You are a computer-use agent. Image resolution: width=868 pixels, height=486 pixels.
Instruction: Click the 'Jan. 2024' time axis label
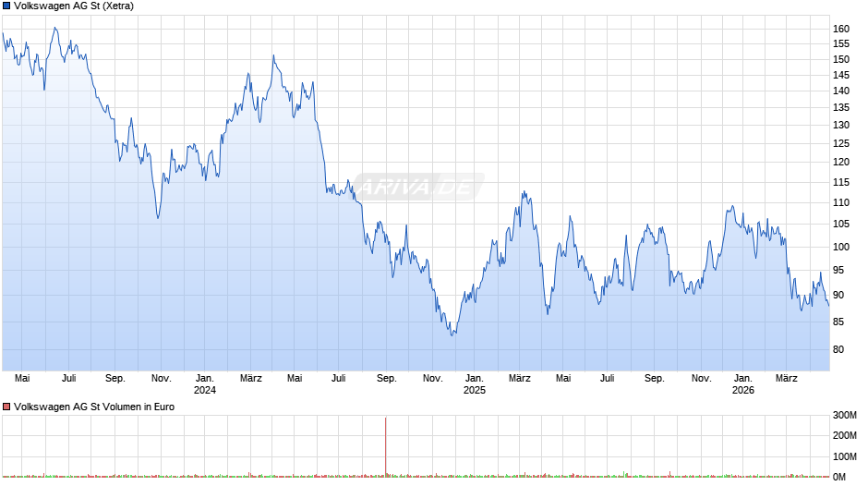tap(205, 384)
